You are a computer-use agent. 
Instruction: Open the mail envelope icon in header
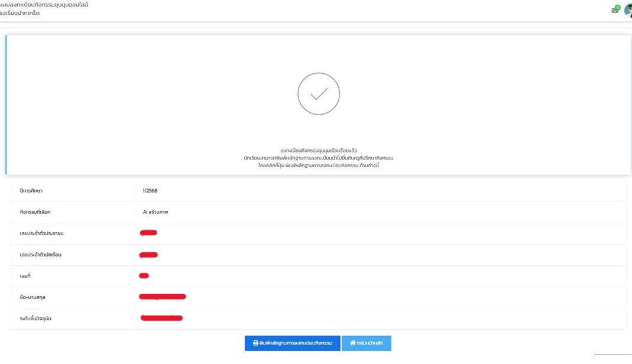pos(614,11)
